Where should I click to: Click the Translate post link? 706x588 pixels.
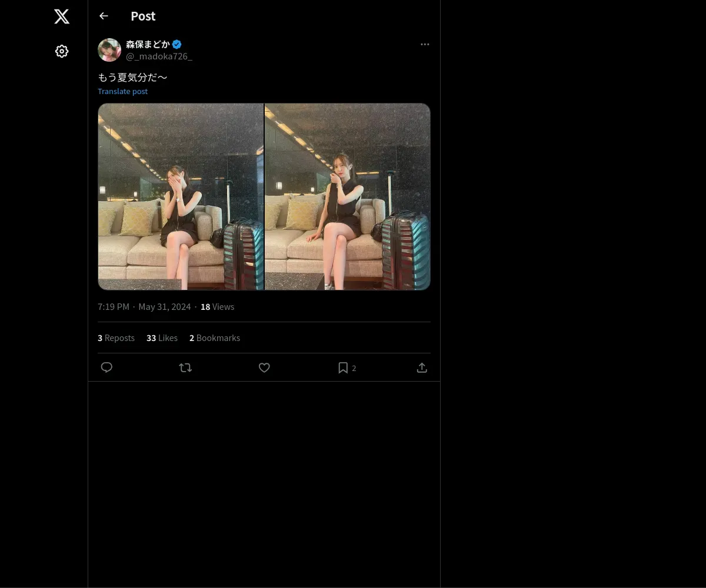pyautogui.click(x=122, y=91)
